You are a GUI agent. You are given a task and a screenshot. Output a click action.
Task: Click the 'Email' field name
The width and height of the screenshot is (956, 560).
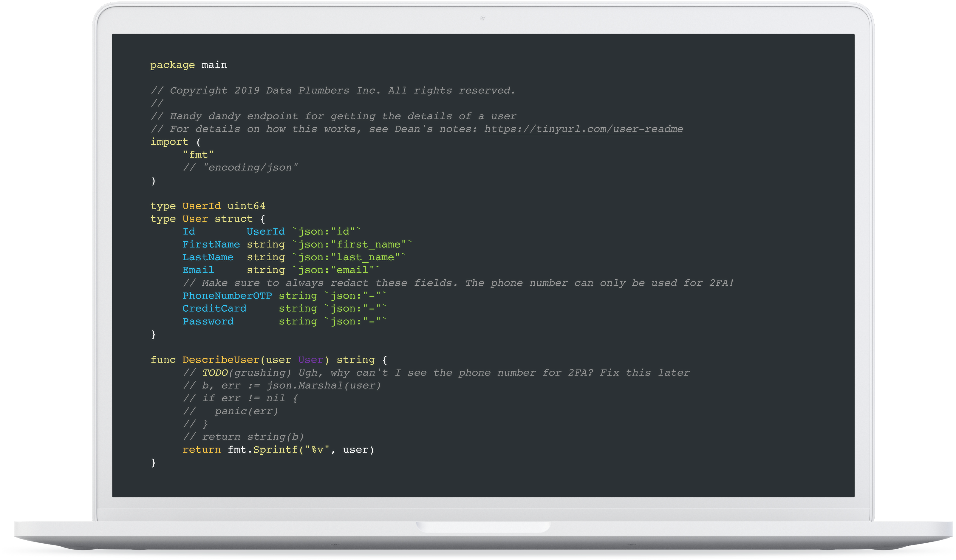(198, 270)
